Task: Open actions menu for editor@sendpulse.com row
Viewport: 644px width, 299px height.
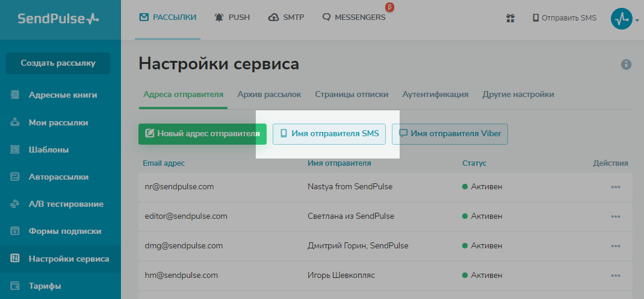Action: point(615,216)
